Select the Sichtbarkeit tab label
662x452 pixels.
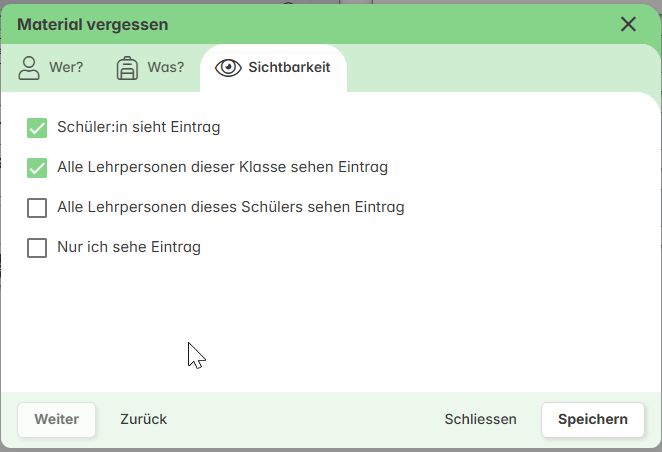coord(289,68)
